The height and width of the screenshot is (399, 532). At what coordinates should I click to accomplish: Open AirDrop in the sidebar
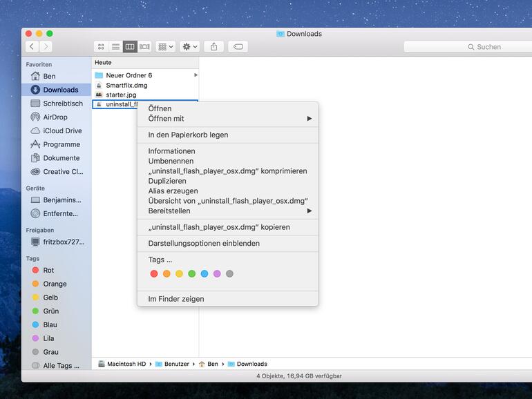click(x=55, y=117)
